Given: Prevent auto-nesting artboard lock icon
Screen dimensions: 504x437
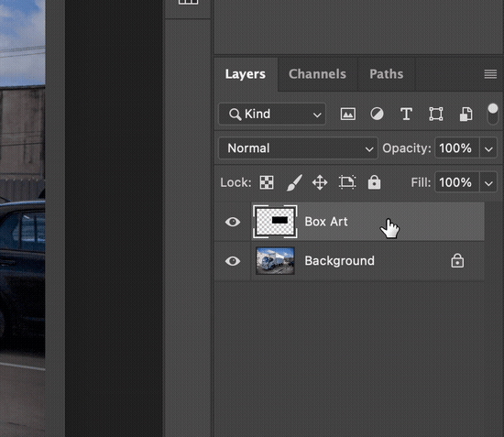Looking at the screenshot, I should (x=347, y=182).
